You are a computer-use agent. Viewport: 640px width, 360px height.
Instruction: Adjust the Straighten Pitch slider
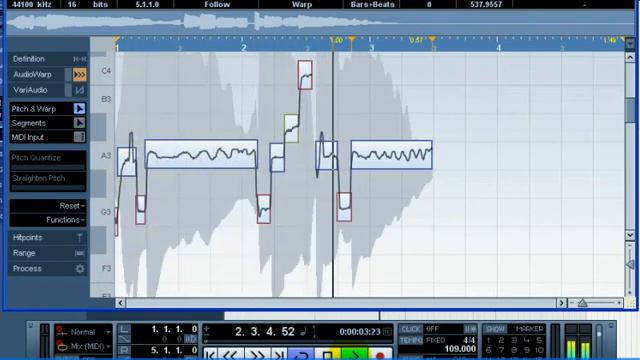(48, 188)
